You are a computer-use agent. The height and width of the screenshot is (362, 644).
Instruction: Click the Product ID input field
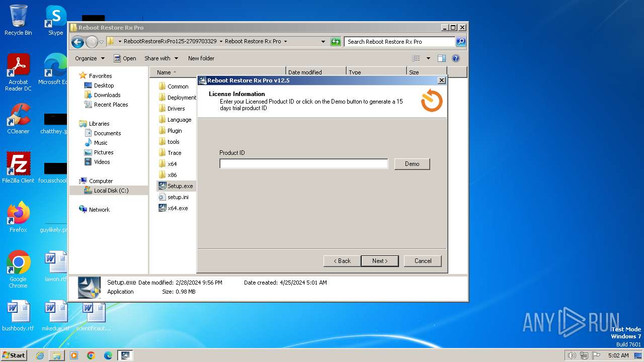click(x=304, y=163)
